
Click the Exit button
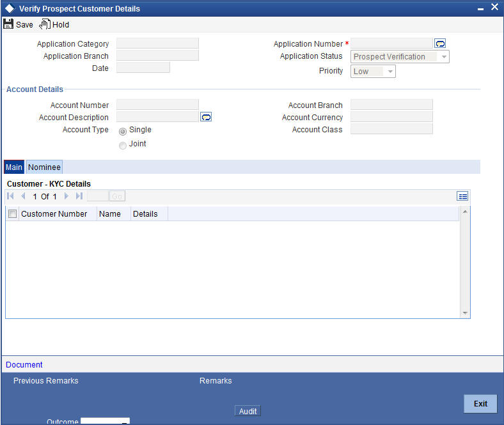[480, 403]
